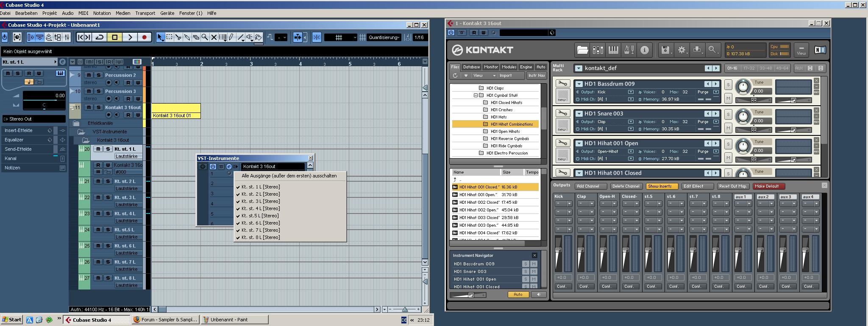The width and height of the screenshot is (868, 326).
Task: Select the Zoom magnifier tool in Cubase
Action: [205, 37]
